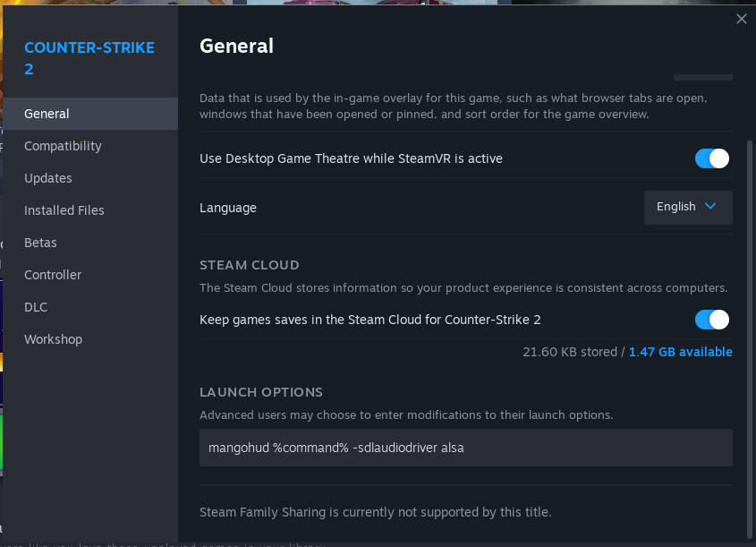This screenshot has width=756, height=547.
Task: Disable Steam Cloud saves for Counter-Strike 2
Action: coord(711,320)
